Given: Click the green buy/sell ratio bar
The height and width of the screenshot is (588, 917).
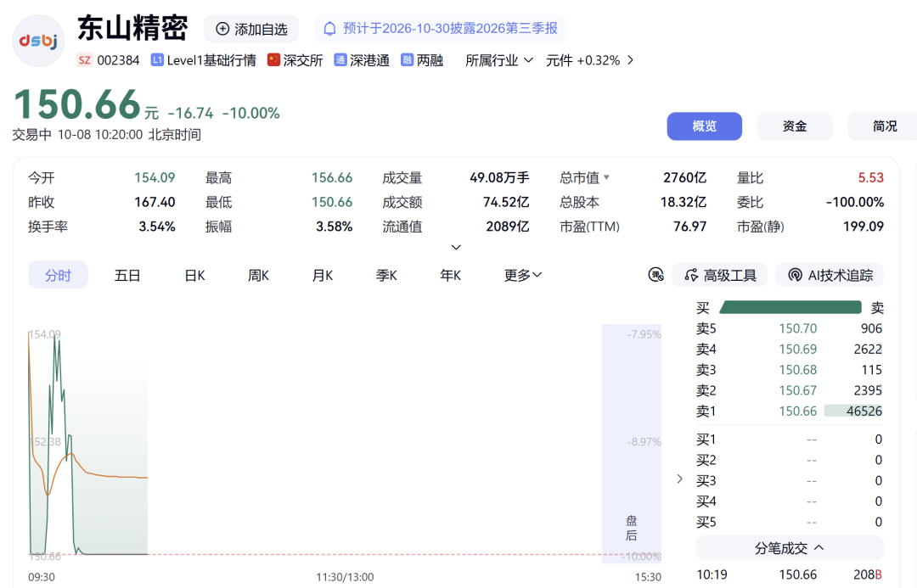Looking at the screenshot, I should 790,307.
